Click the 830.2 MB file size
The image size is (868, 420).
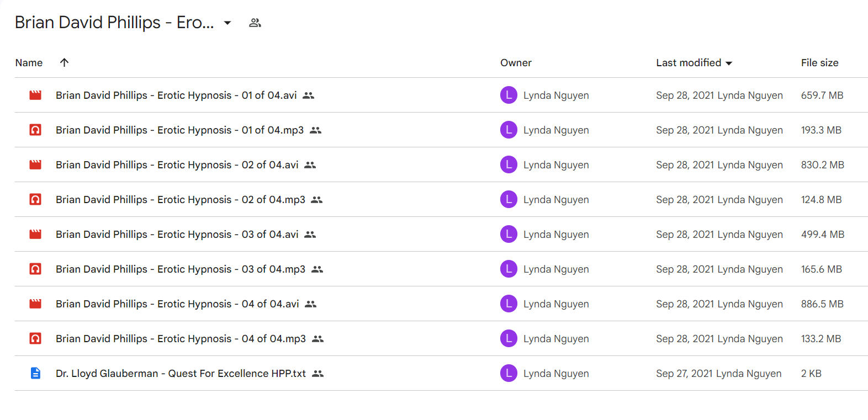point(823,165)
